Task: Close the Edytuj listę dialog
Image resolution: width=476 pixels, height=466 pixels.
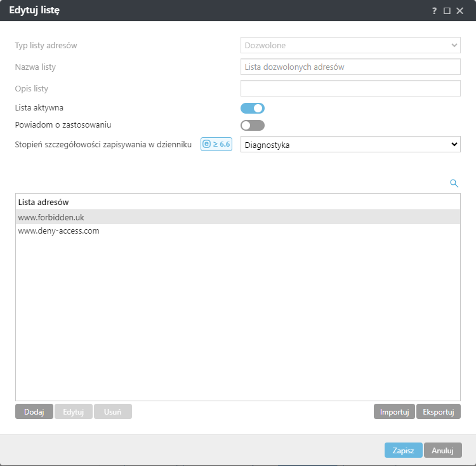Action: pos(460,11)
